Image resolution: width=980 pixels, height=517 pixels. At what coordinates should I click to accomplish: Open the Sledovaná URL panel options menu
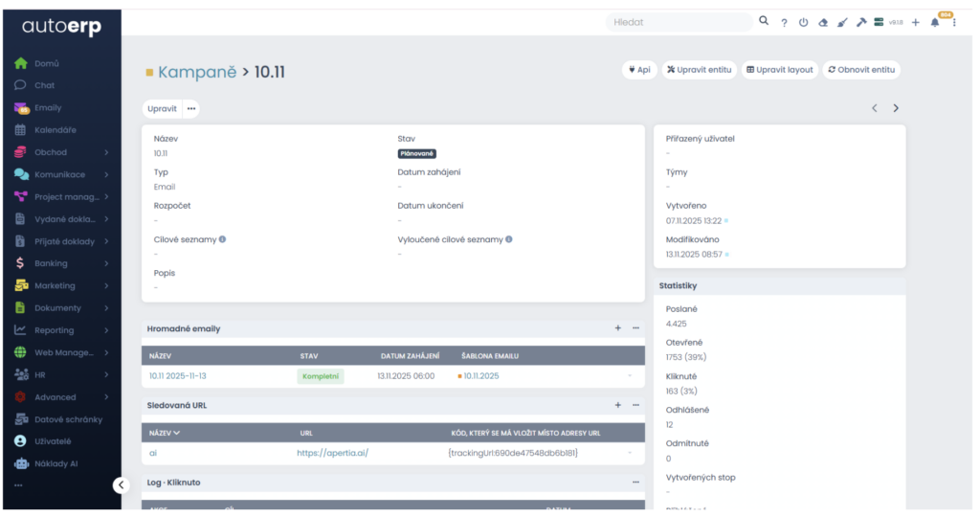point(635,405)
